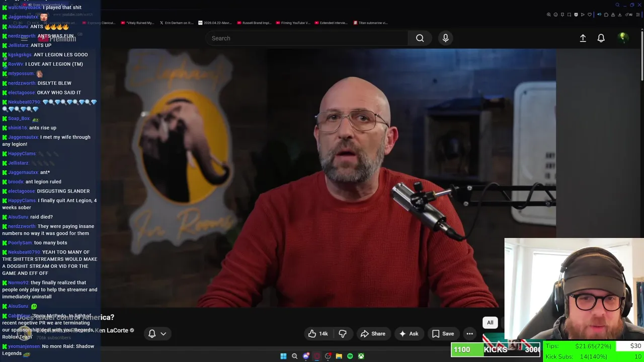Click into the YouTube Search field
This screenshot has width=644, height=362.
[307, 38]
